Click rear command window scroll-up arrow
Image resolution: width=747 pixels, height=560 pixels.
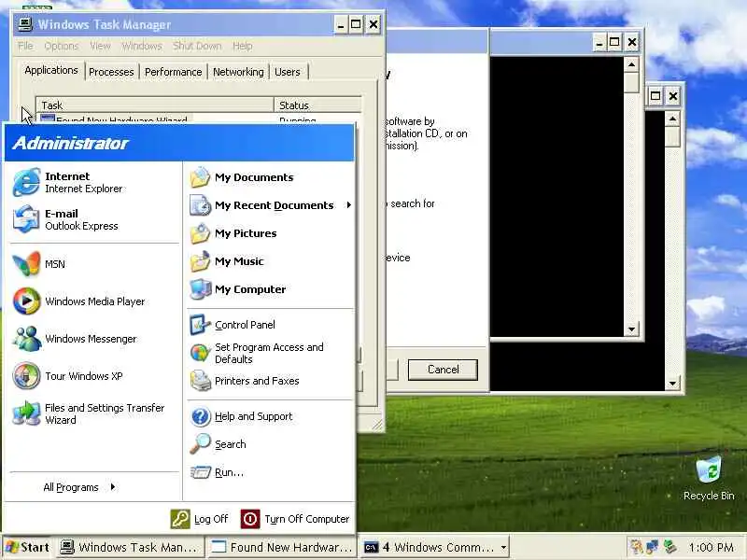[x=672, y=119]
